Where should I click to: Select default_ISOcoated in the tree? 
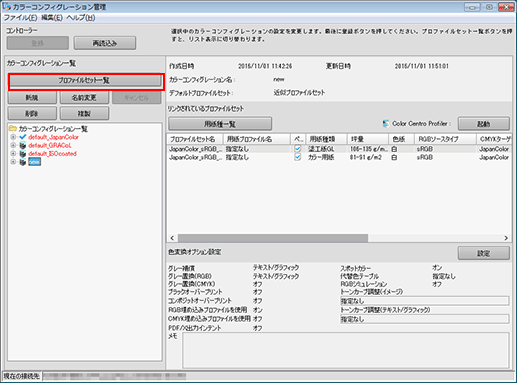point(52,154)
